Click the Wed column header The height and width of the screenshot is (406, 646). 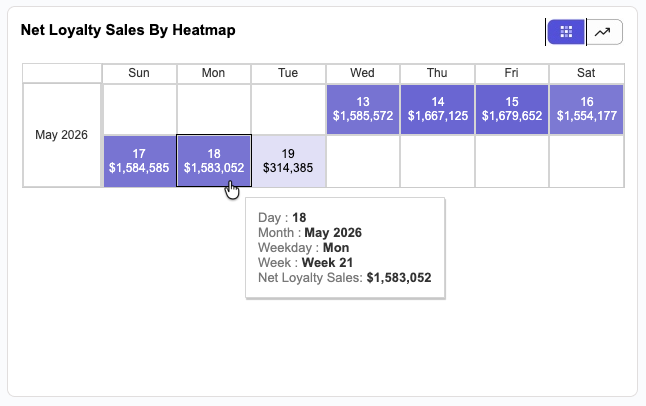363,73
